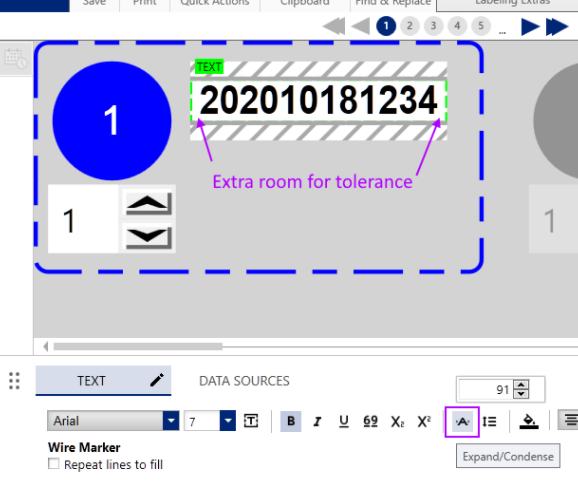Jump to last label page
The width and height of the screenshot is (578, 484).
click(557, 27)
